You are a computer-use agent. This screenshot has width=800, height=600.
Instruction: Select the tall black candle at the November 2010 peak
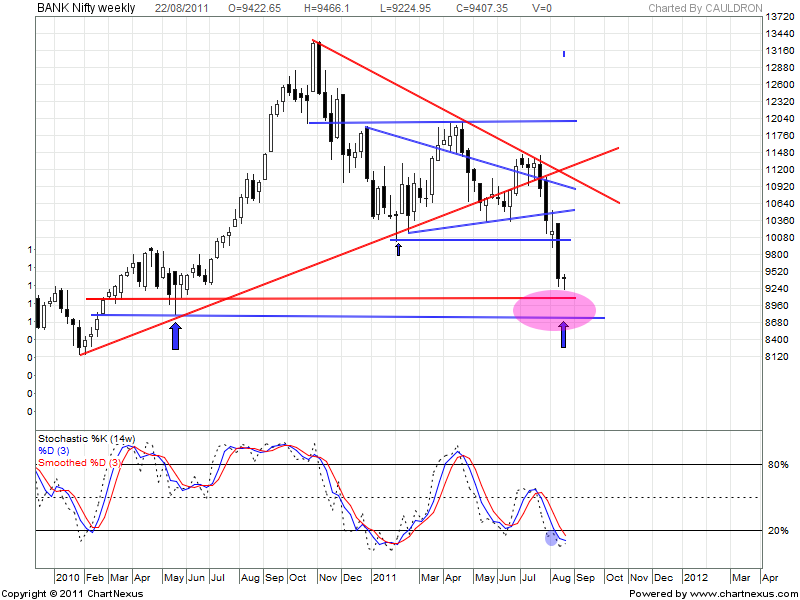pyautogui.click(x=318, y=68)
